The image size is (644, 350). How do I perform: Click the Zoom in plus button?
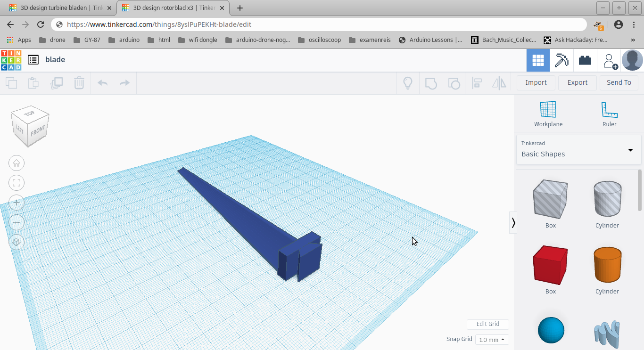pos(17,203)
